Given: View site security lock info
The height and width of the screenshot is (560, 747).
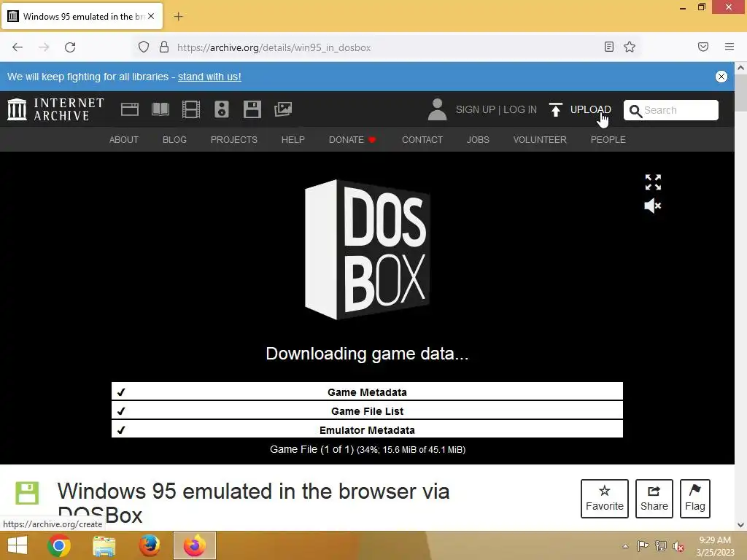Looking at the screenshot, I should click(x=164, y=47).
